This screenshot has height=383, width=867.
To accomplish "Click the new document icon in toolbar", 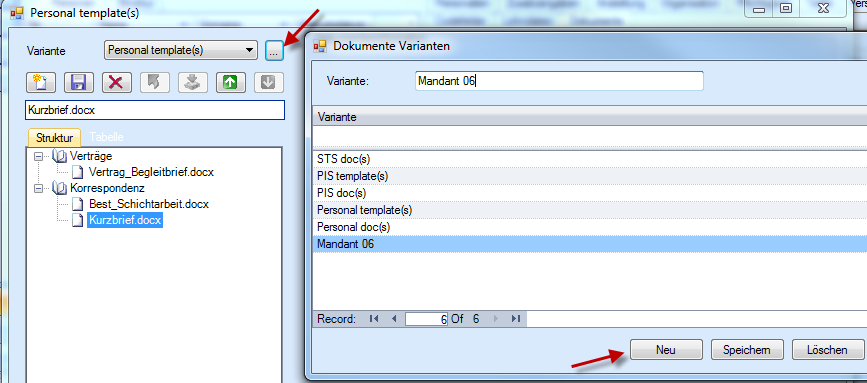I will click(x=41, y=82).
